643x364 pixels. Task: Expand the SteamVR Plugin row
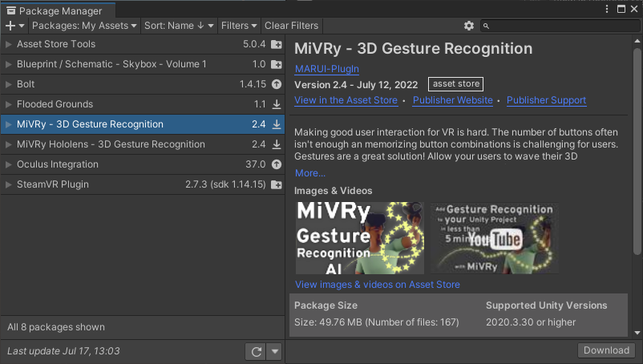point(8,184)
